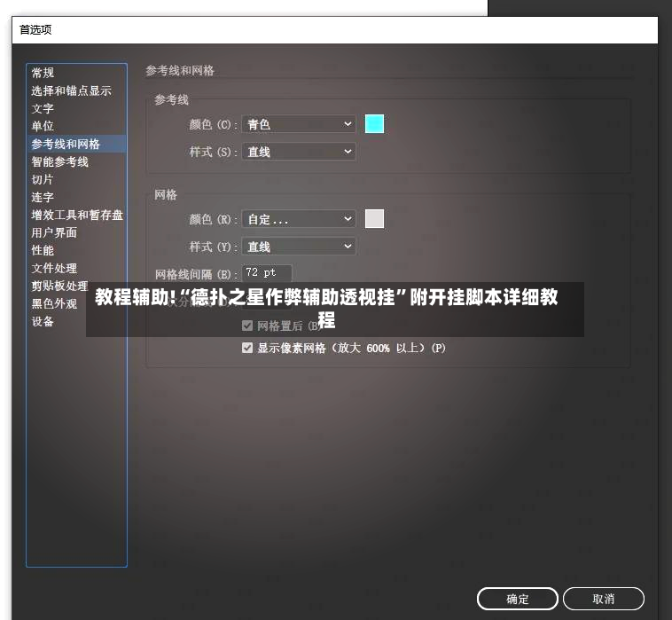Open the 单位 category
Viewport: 672px width, 620px height.
(43, 126)
